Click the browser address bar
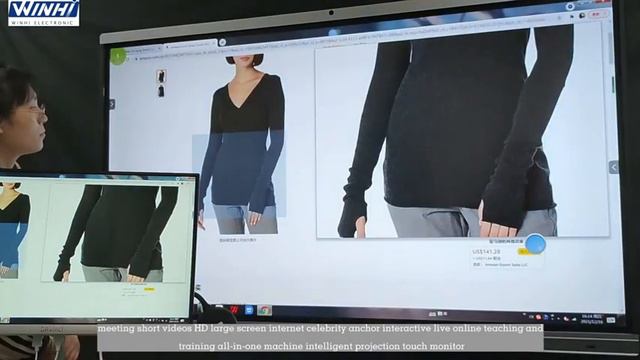 tap(347, 38)
